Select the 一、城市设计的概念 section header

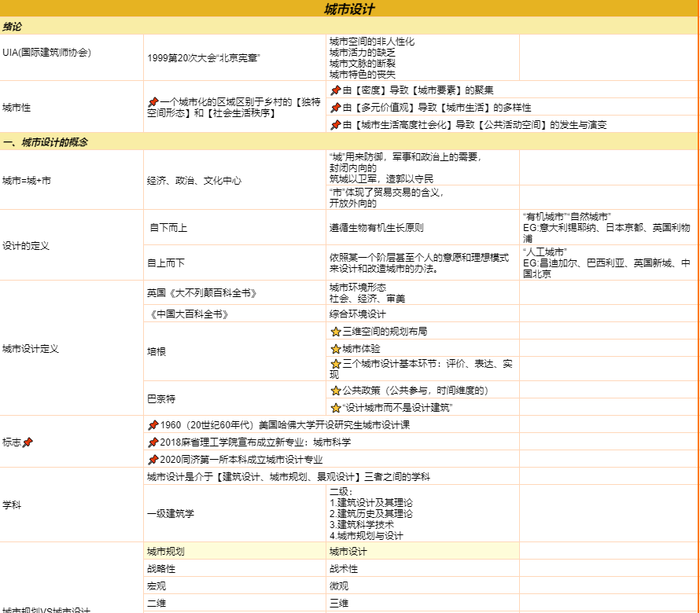349,141
